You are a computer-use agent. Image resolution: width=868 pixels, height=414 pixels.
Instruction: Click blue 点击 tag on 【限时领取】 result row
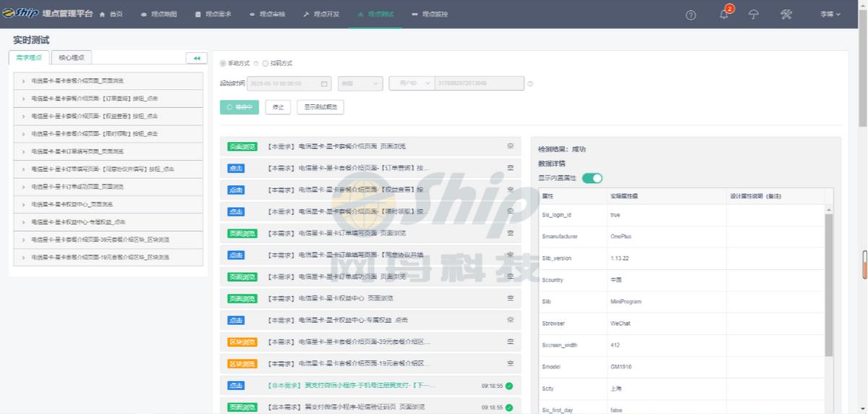[x=236, y=212]
